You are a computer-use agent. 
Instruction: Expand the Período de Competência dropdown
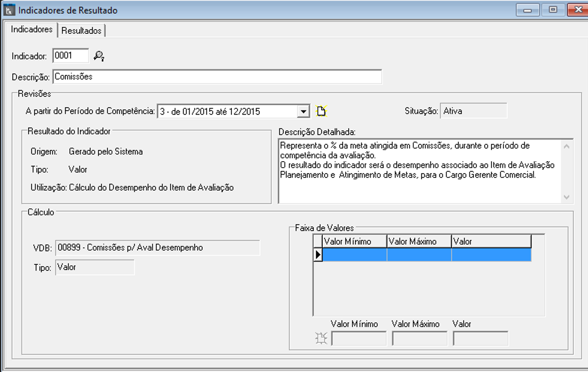[304, 112]
